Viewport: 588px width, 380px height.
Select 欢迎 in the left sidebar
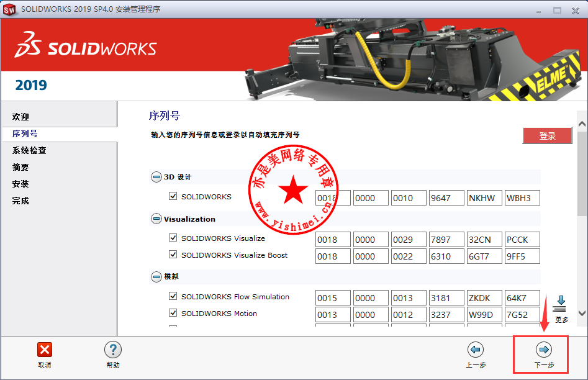pos(20,117)
